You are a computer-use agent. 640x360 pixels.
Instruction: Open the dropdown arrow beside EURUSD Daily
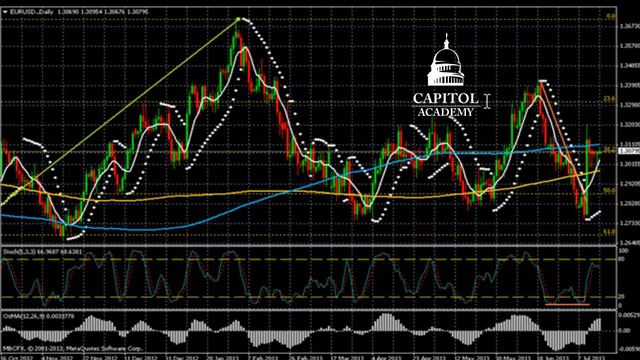[x=5, y=12]
